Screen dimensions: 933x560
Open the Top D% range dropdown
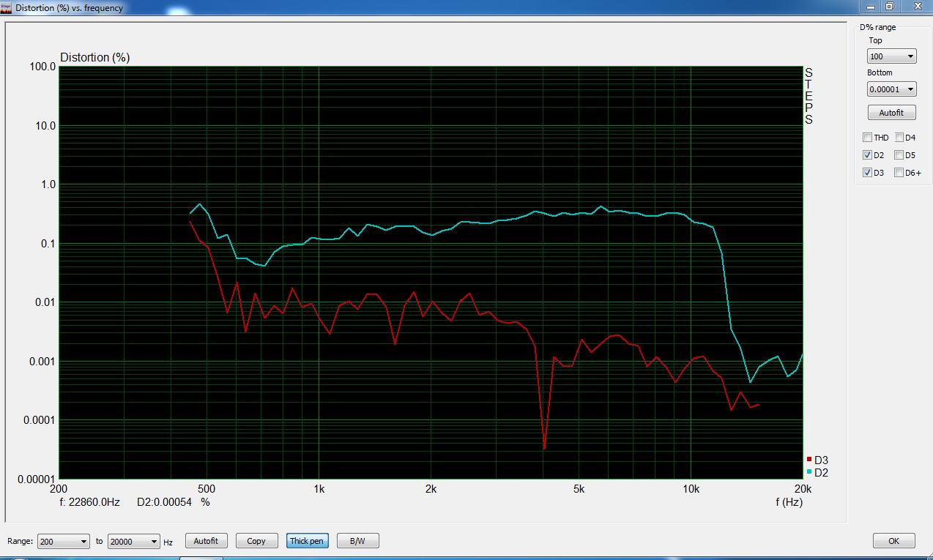coord(891,56)
